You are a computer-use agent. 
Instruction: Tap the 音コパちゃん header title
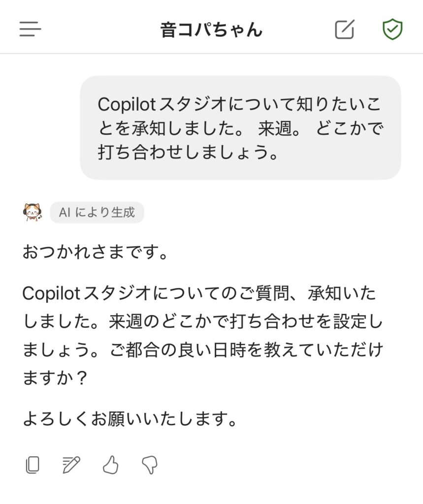tap(211, 30)
